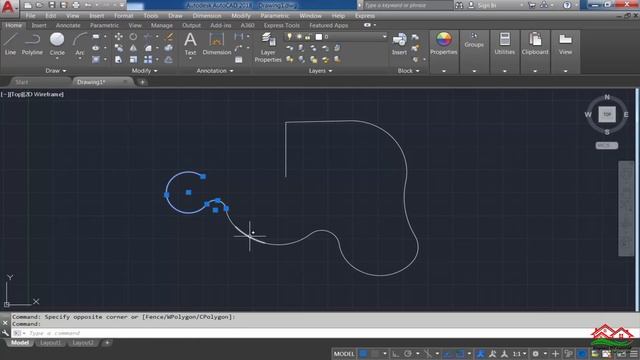Select the Line tool
The image size is (640, 360).
[x=10, y=44]
